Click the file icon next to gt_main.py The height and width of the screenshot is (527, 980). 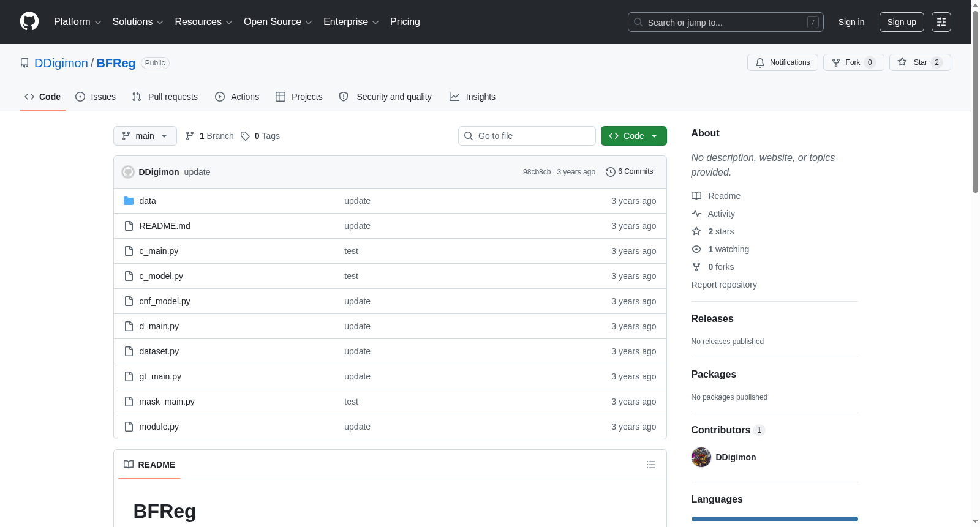pos(129,376)
